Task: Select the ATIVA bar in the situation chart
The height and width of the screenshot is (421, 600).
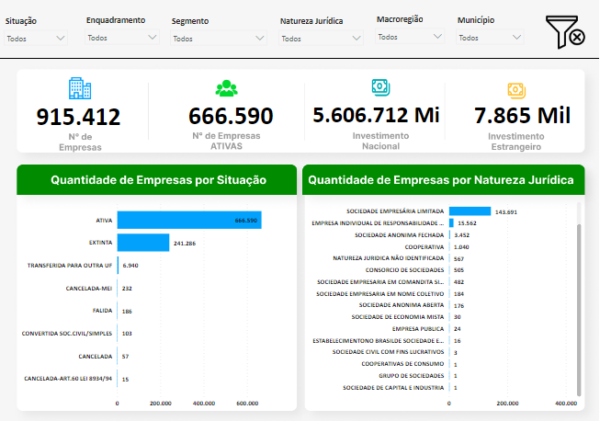Action: coord(189,220)
